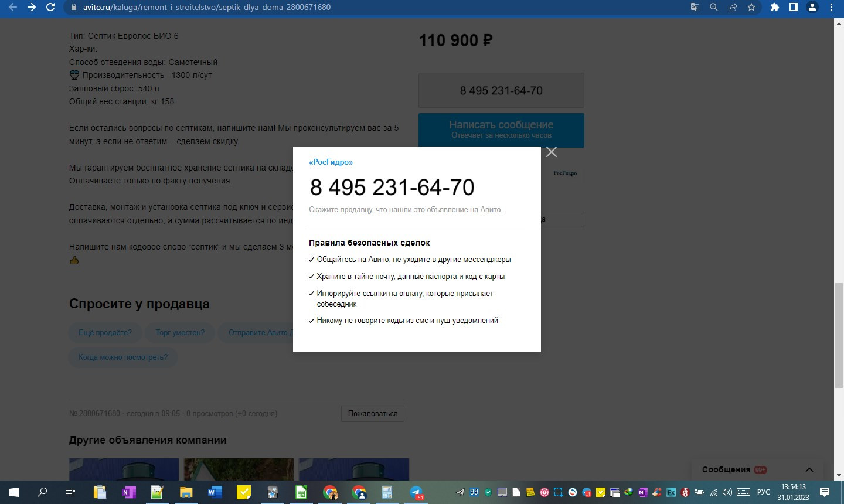Open Telegram from the taskbar

click(x=416, y=492)
